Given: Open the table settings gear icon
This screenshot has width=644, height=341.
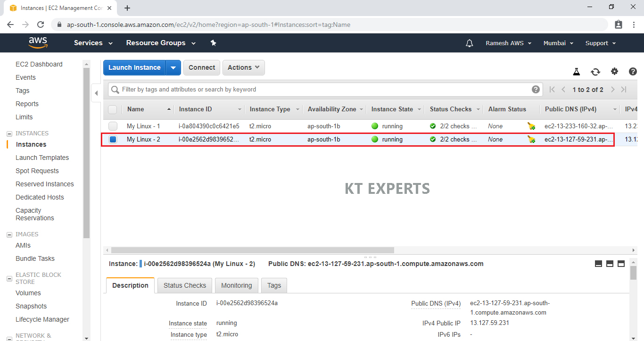Looking at the screenshot, I should tap(614, 72).
